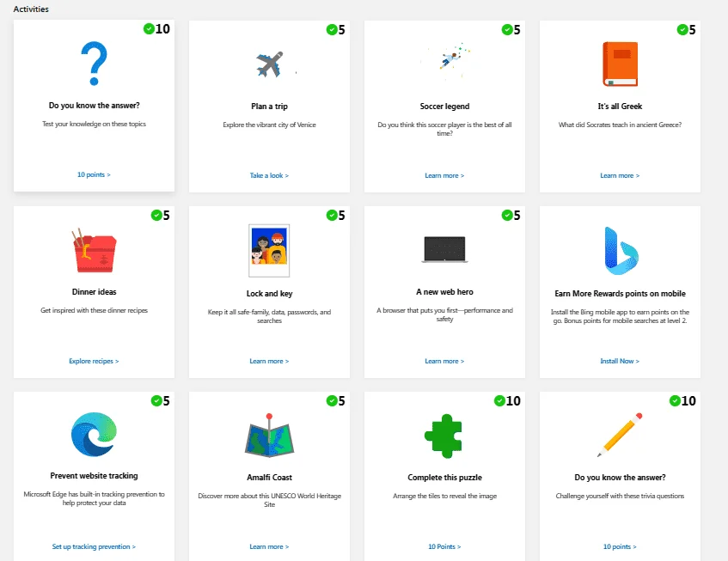
Task: Click the green puzzle piece icon
Action: (444, 436)
